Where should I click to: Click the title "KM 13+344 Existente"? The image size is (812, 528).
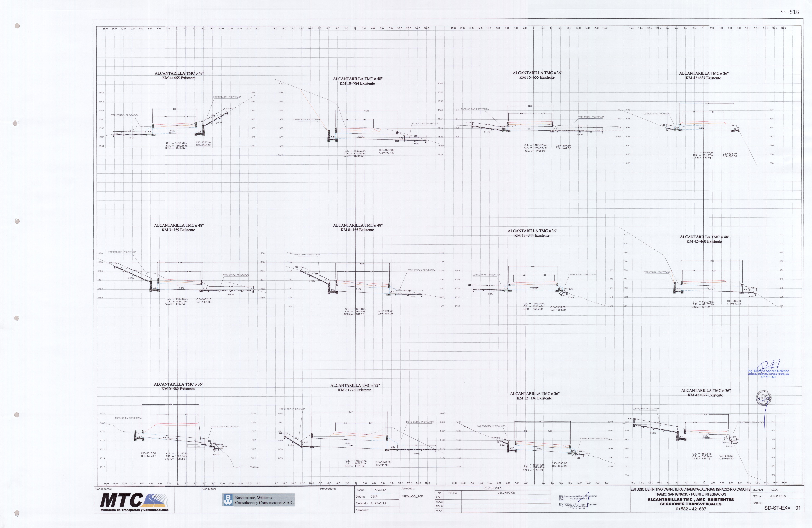pyautogui.click(x=532, y=236)
